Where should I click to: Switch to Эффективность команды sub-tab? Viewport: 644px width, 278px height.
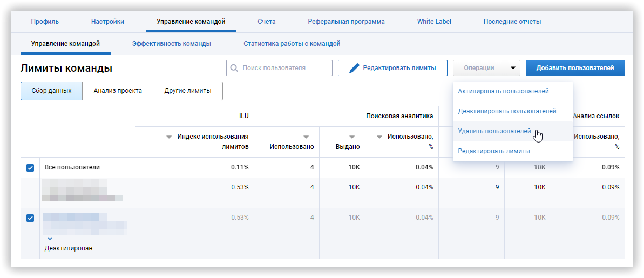click(x=172, y=44)
